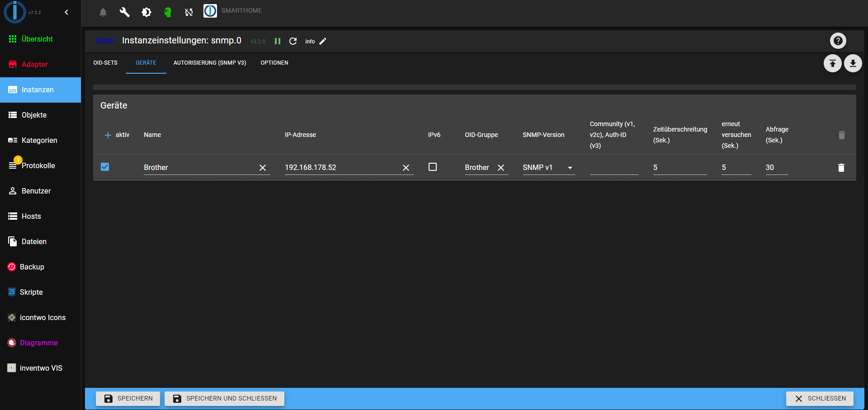868x410 pixels.
Task: Enable the IPv6 checkbox for Brother
Action: 433,167
